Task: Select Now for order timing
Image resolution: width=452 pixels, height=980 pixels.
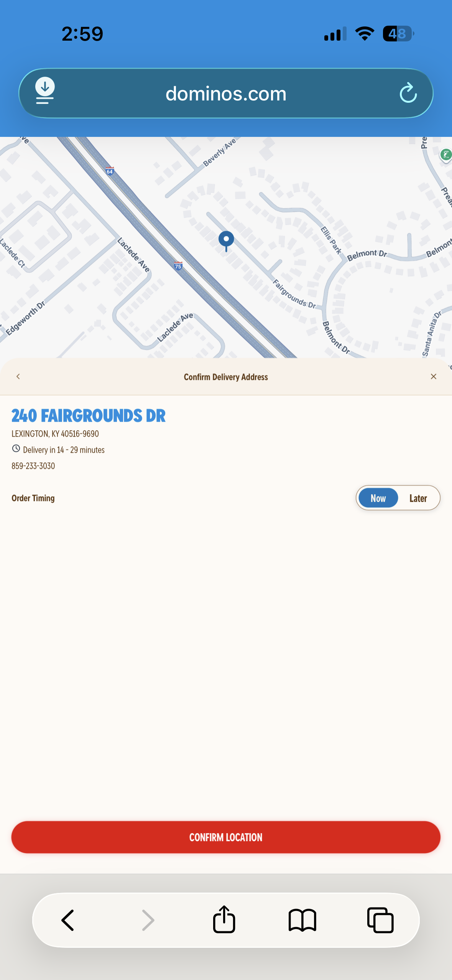Action: pos(378,498)
